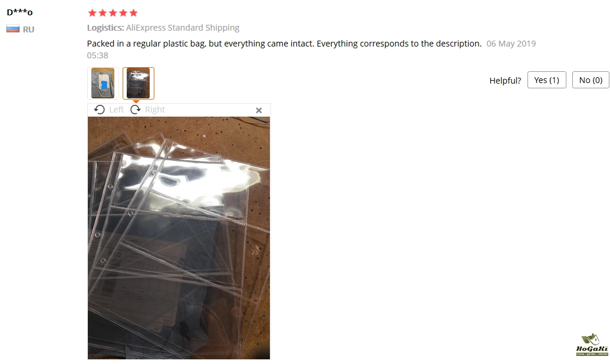Click the five-star rating

(113, 13)
